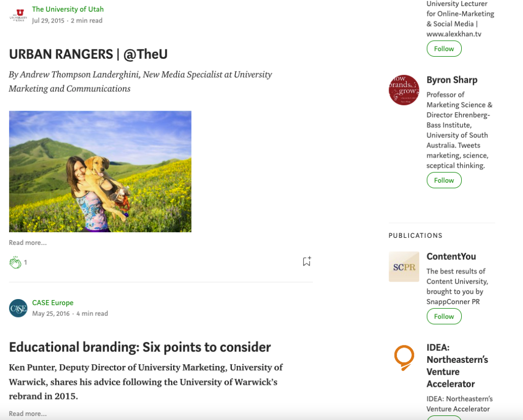Bookmark the Urban Rangers article

pos(306,261)
